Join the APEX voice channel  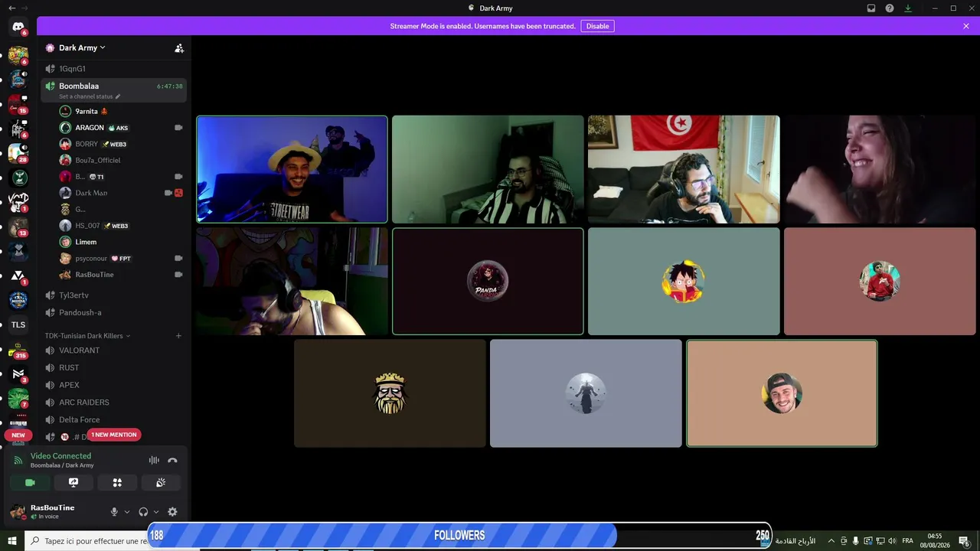point(114,385)
